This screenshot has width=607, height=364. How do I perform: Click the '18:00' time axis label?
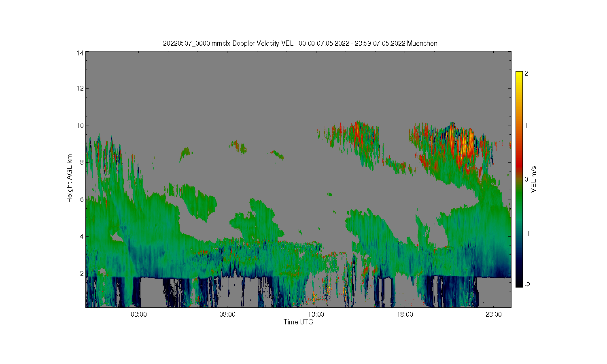405,314
